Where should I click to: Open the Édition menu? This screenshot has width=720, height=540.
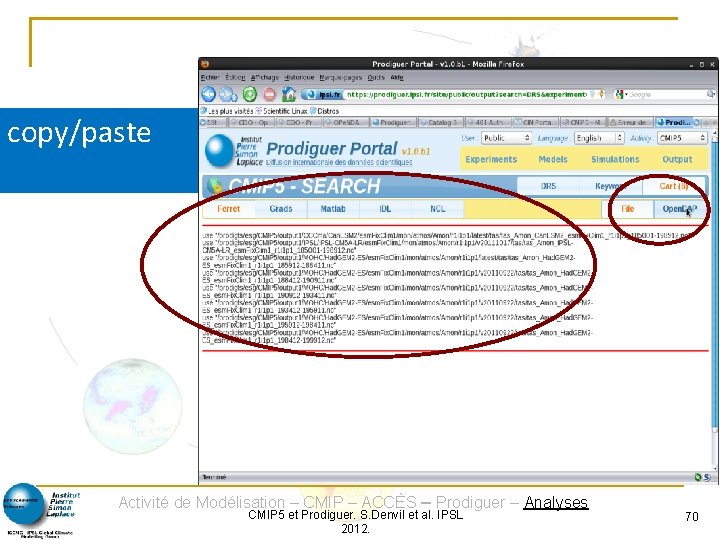click(x=235, y=78)
